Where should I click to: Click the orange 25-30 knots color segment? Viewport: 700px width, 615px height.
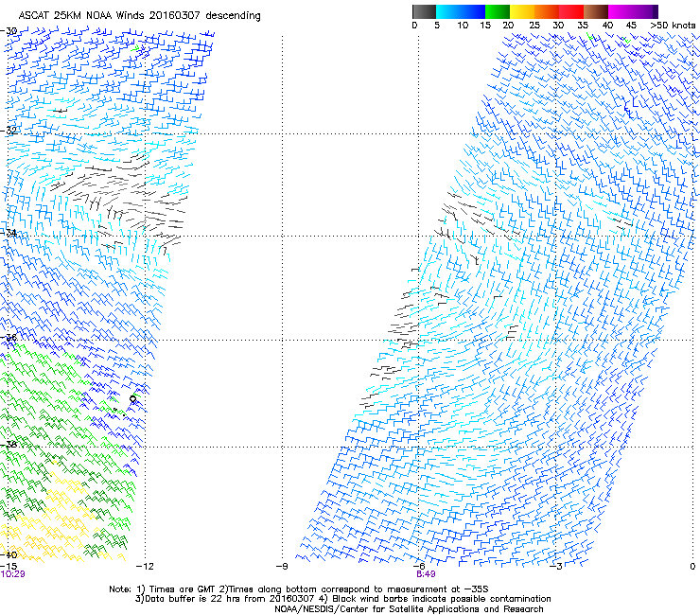point(547,11)
